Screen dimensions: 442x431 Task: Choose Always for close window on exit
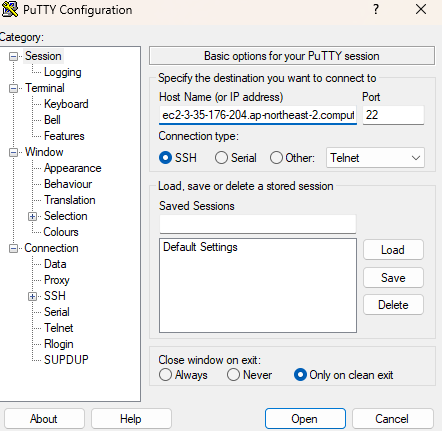point(166,375)
